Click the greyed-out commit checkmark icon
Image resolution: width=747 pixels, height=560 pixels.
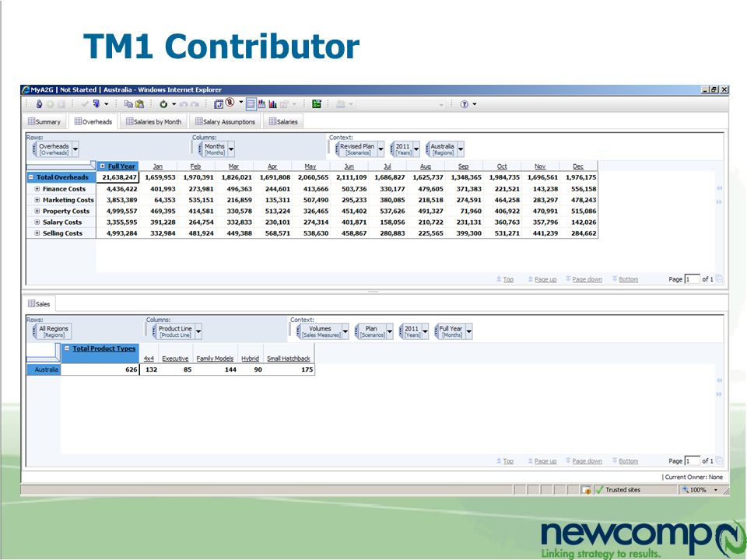[85, 103]
